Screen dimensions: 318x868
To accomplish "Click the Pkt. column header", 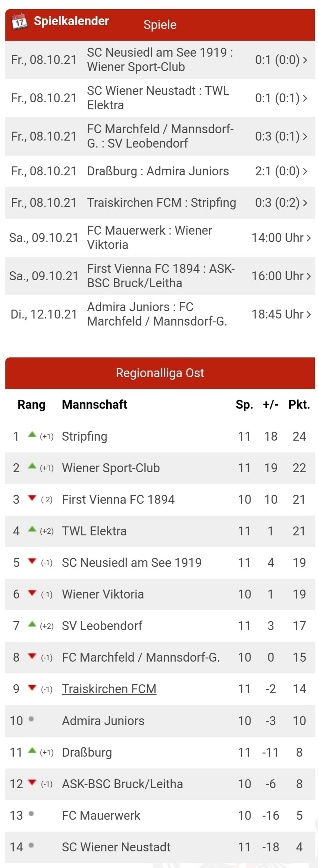I will coord(299,404).
